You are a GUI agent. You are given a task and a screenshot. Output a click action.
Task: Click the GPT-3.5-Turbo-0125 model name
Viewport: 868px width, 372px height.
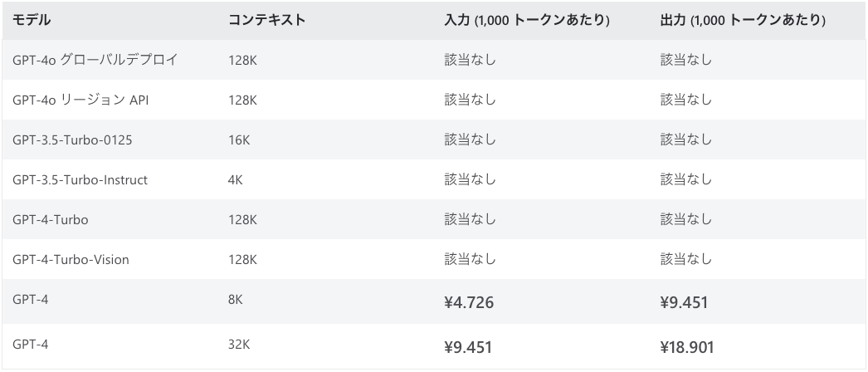(x=72, y=140)
